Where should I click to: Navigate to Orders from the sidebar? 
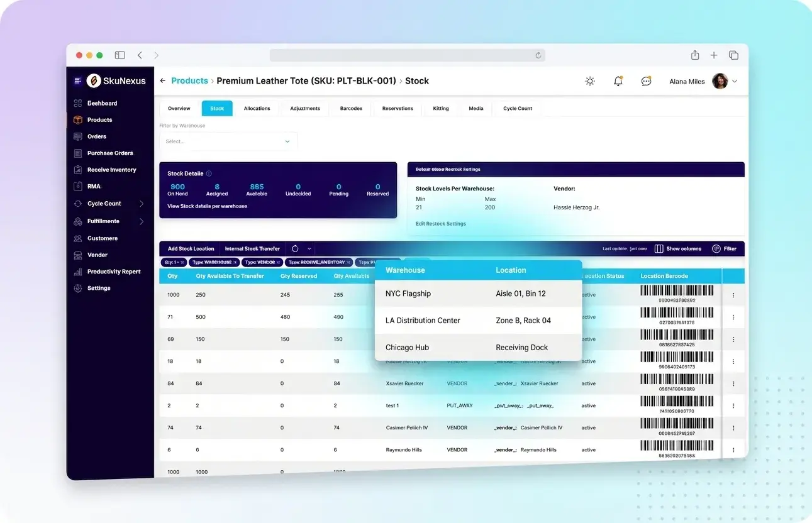(96, 136)
